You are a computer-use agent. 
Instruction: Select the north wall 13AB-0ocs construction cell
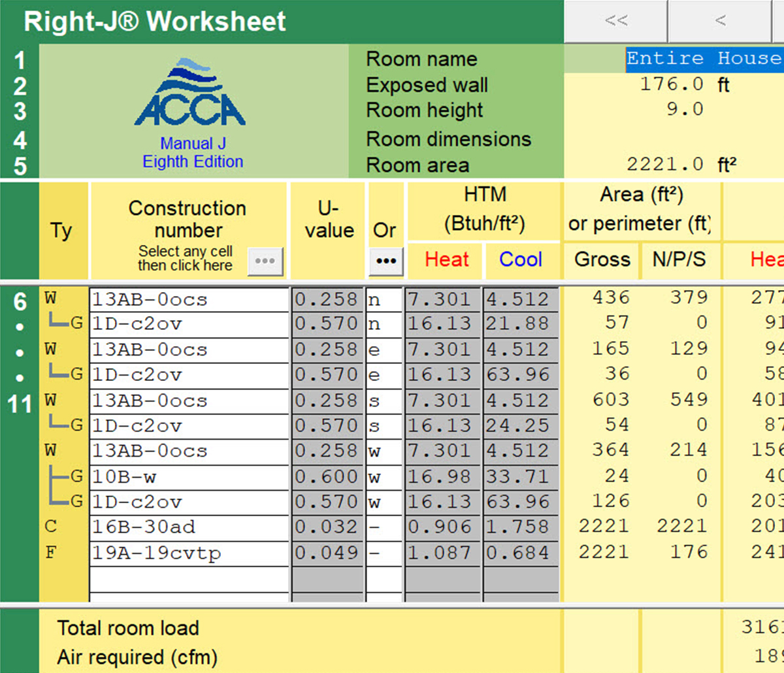[x=188, y=299]
